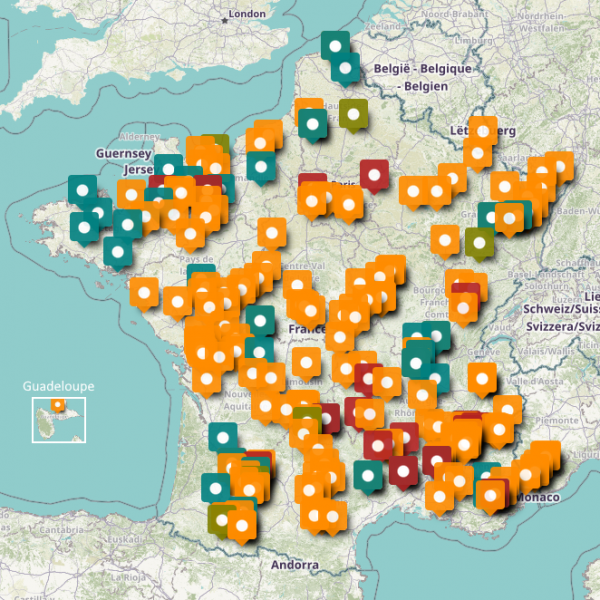Click the northernmost teal marker in France
This screenshot has width=600, height=600.
pos(335,45)
